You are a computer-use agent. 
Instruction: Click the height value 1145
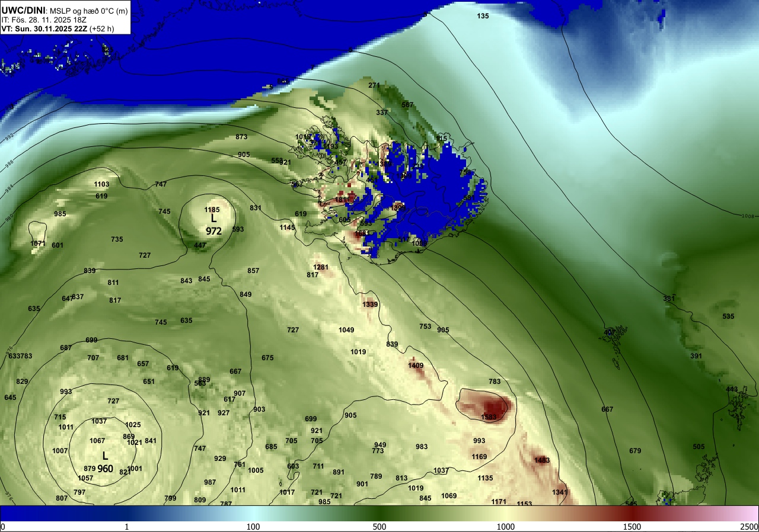pos(288,227)
